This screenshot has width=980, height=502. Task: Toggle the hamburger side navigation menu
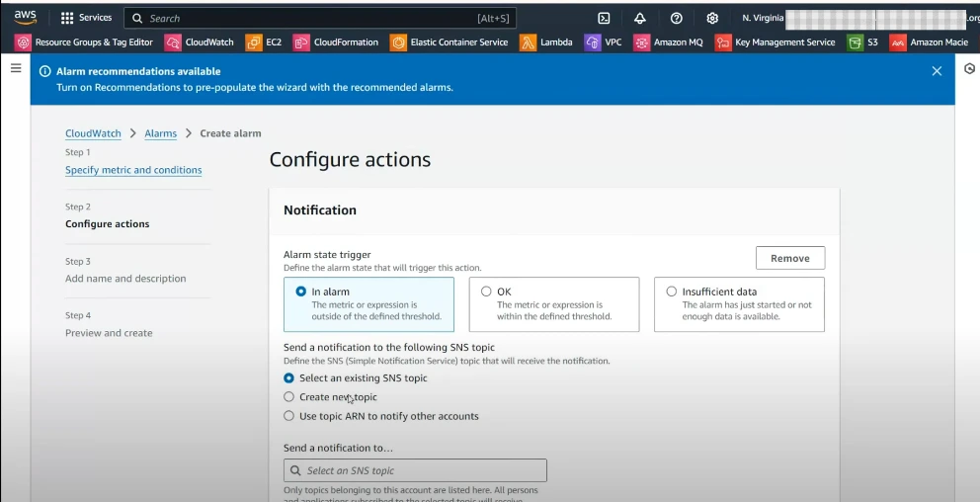click(x=16, y=68)
